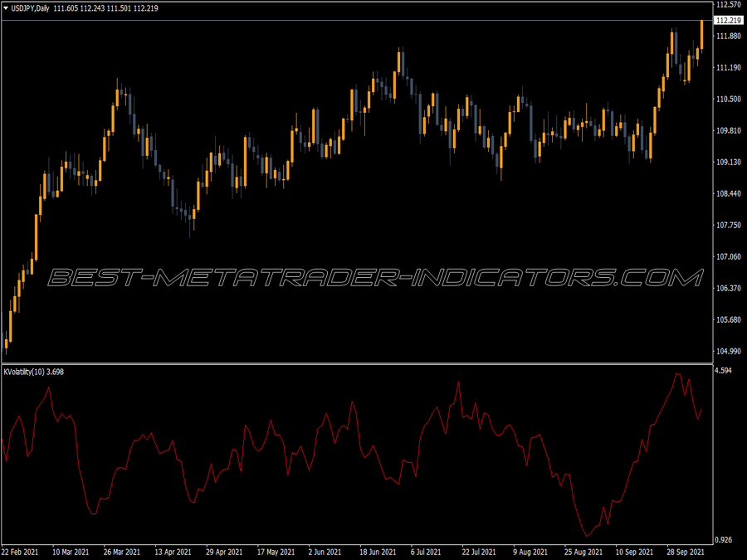
Task: Click the 10 Mar 2021 date label
Action: pos(71,553)
